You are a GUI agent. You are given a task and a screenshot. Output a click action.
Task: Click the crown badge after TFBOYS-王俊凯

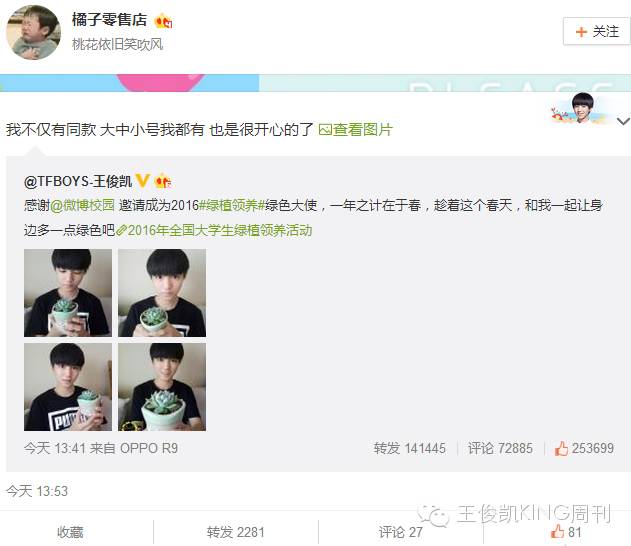[x=163, y=181]
